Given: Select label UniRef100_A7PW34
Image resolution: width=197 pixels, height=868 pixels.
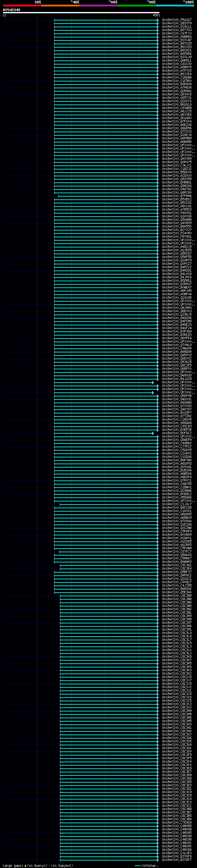Looking at the screenshot, I should [x=176, y=88].
